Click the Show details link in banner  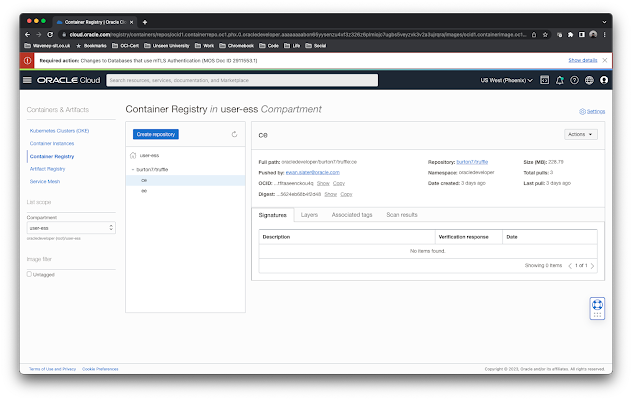click(583, 60)
